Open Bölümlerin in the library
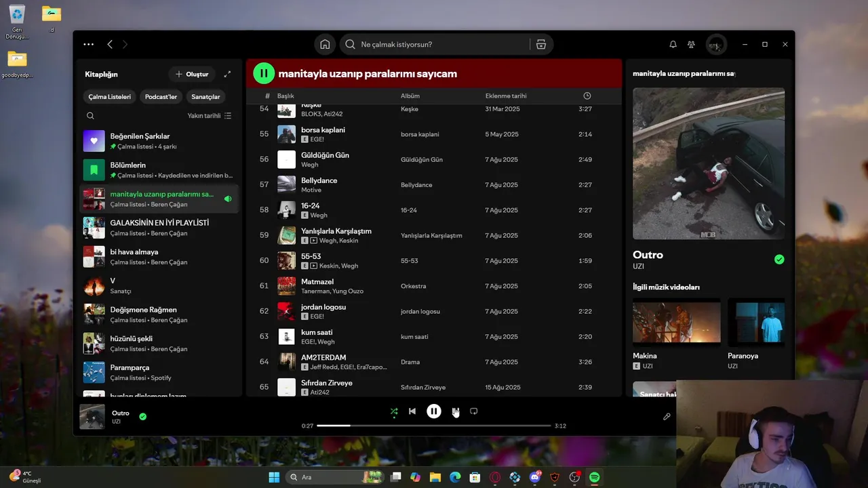The image size is (868, 488). coord(159,170)
